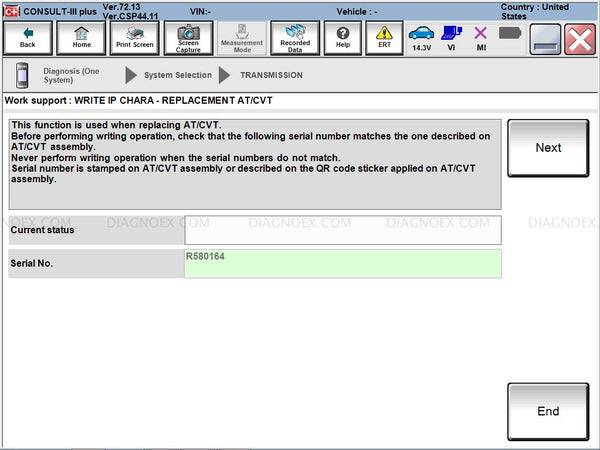Select the TRANSMISSION breadcrumb step
This screenshot has height=450, width=600.
pos(271,75)
